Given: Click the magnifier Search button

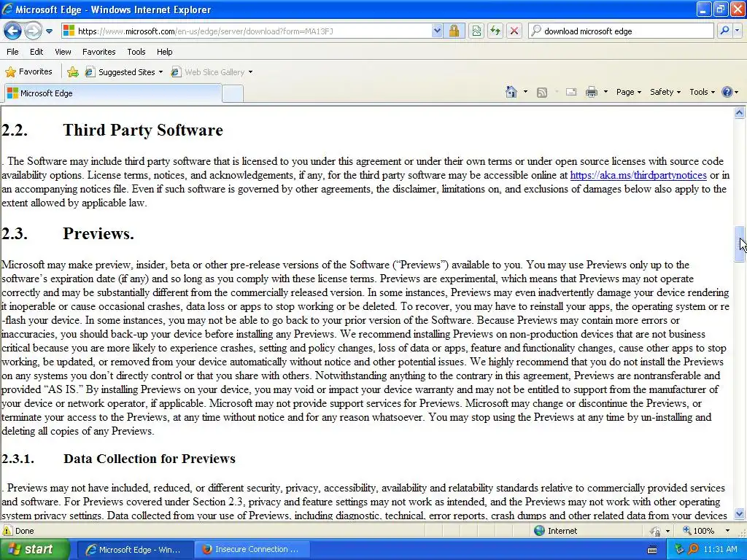Looking at the screenshot, I should click(724, 31).
